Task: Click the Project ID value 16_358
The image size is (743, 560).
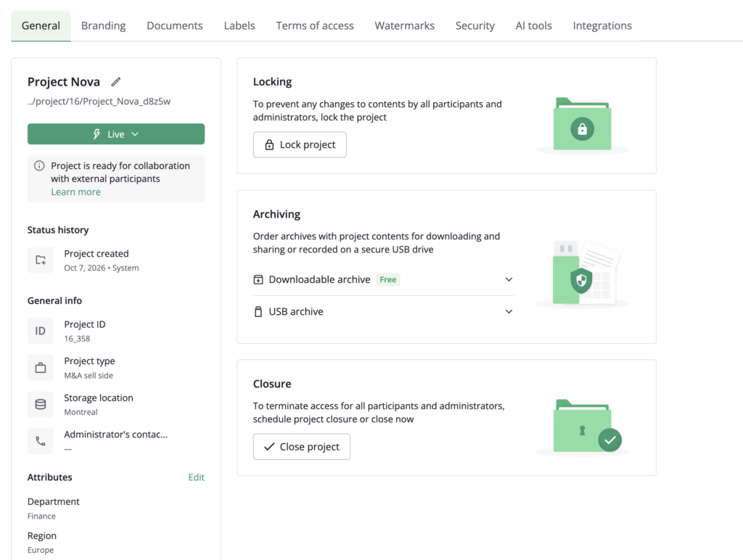Action: click(x=77, y=339)
